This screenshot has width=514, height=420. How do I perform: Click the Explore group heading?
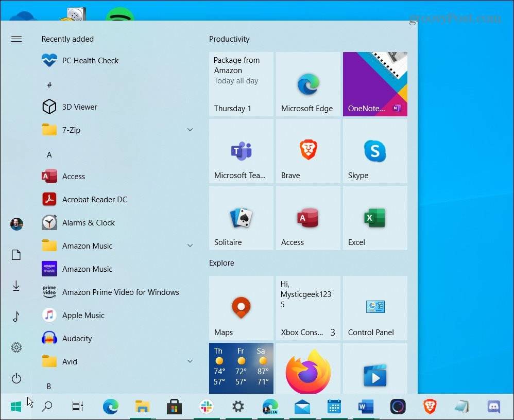pos(221,262)
